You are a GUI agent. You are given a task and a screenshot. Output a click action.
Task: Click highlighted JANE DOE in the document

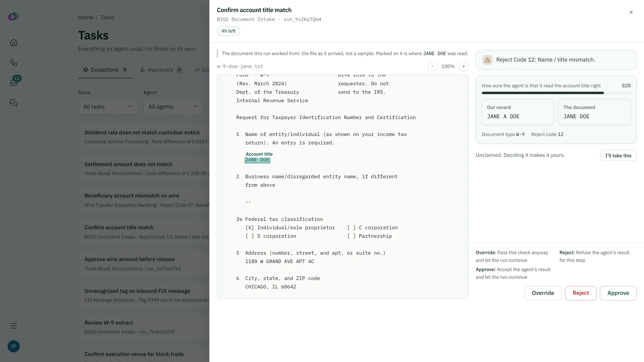(257, 160)
